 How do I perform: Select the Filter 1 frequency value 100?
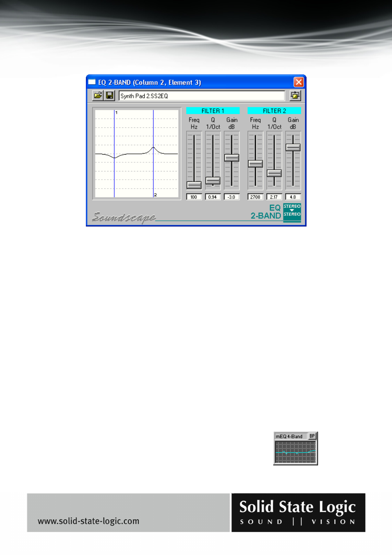point(194,197)
